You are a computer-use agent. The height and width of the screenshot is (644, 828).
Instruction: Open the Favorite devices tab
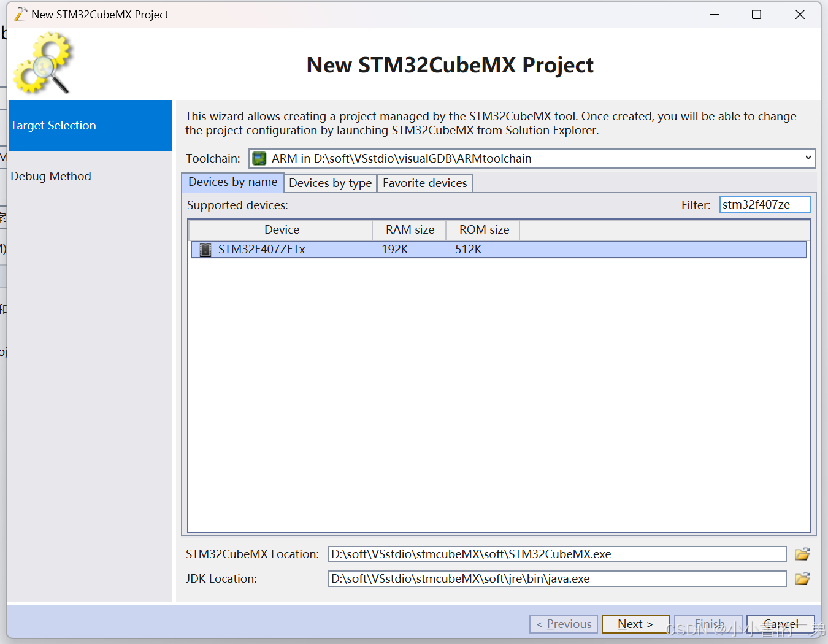coord(424,183)
